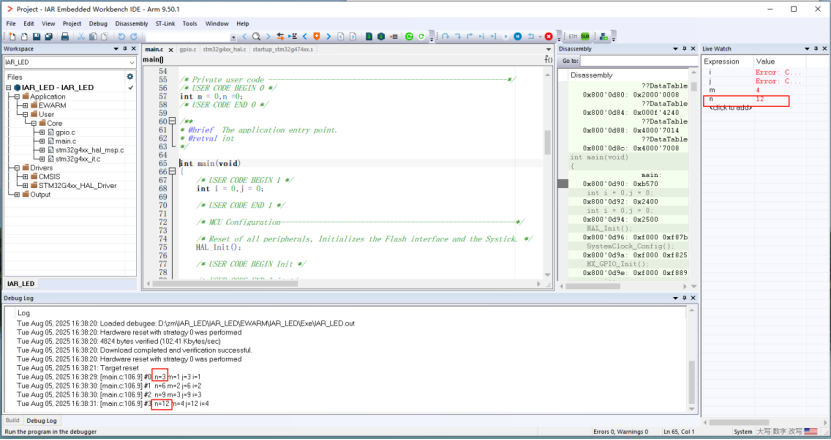831x440 pixels.
Task: Collapse the Application folder node
Action: [17, 96]
